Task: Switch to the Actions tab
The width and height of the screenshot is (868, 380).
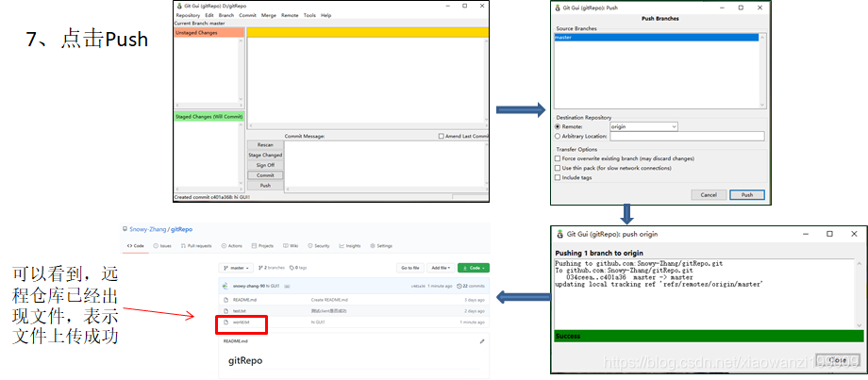Action: (x=232, y=245)
